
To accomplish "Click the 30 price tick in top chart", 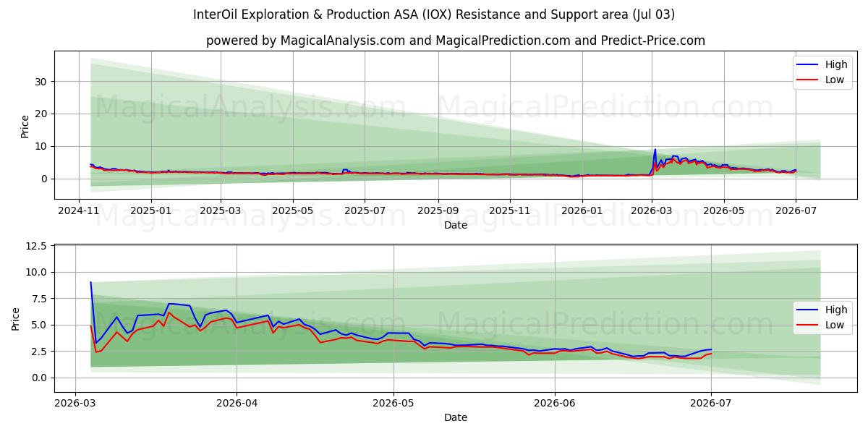I will 42,81.
